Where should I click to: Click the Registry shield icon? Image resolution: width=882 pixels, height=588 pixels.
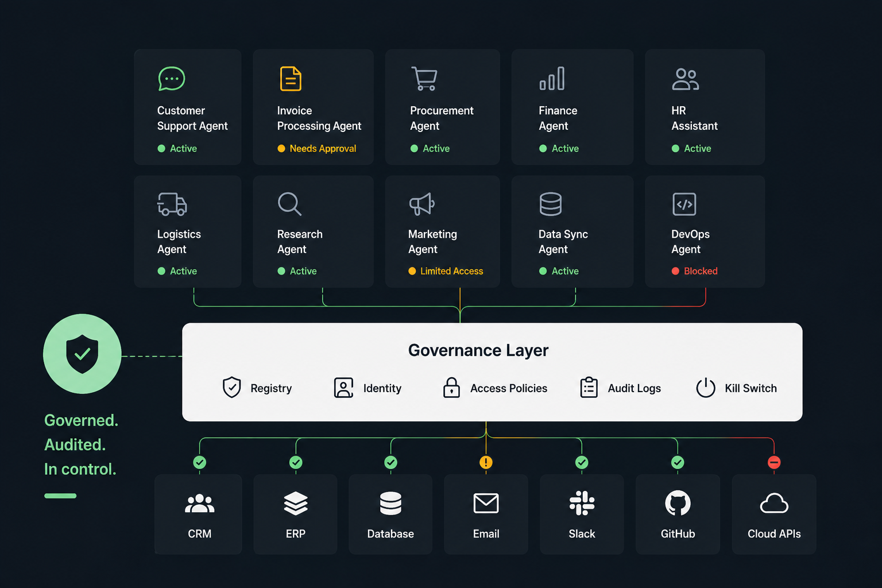click(x=231, y=388)
